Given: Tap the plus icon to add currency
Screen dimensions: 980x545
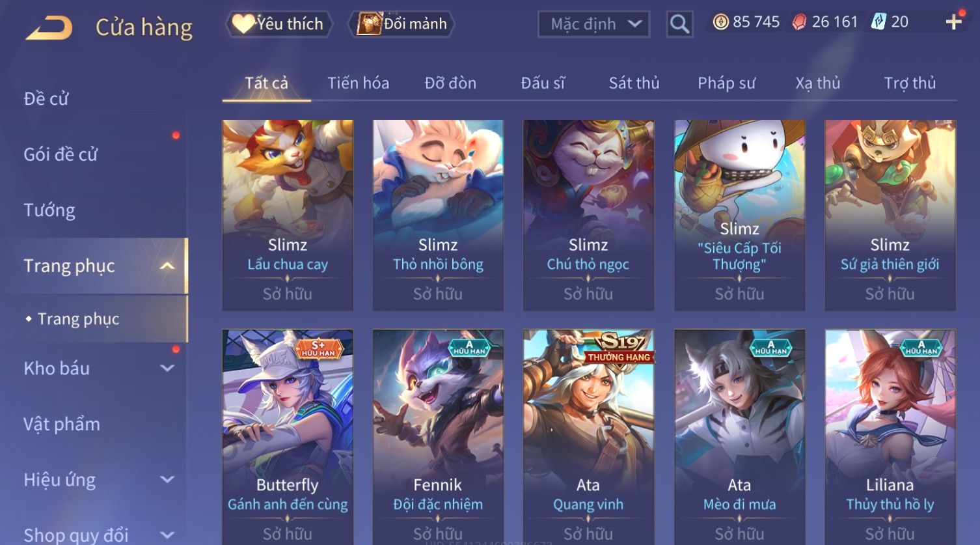Looking at the screenshot, I should (954, 22).
